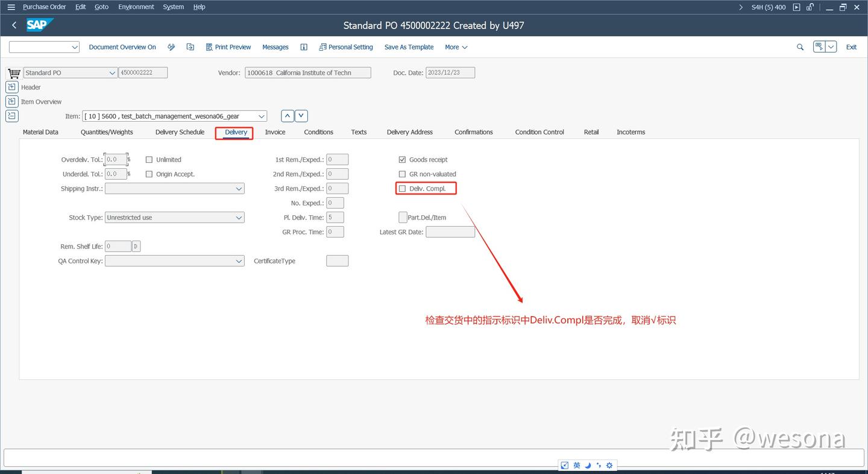Open the Goto menu
This screenshot has width=868, height=474.
102,7
